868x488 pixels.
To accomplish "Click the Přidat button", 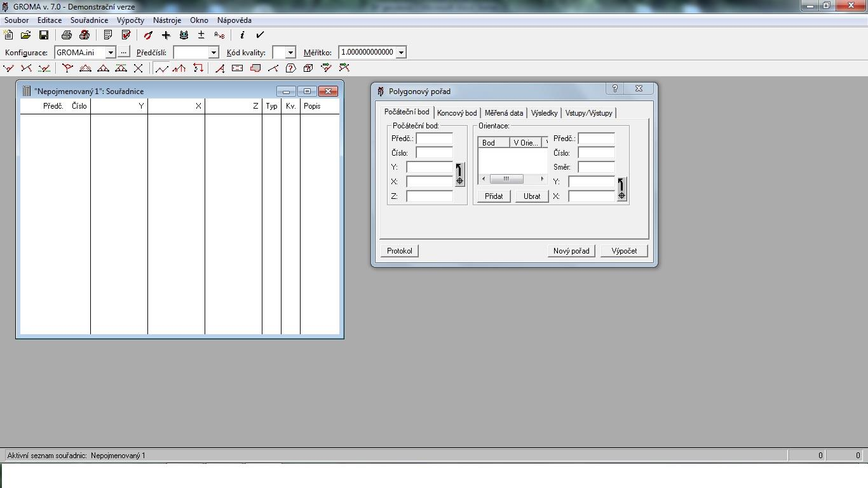I will pyautogui.click(x=494, y=196).
